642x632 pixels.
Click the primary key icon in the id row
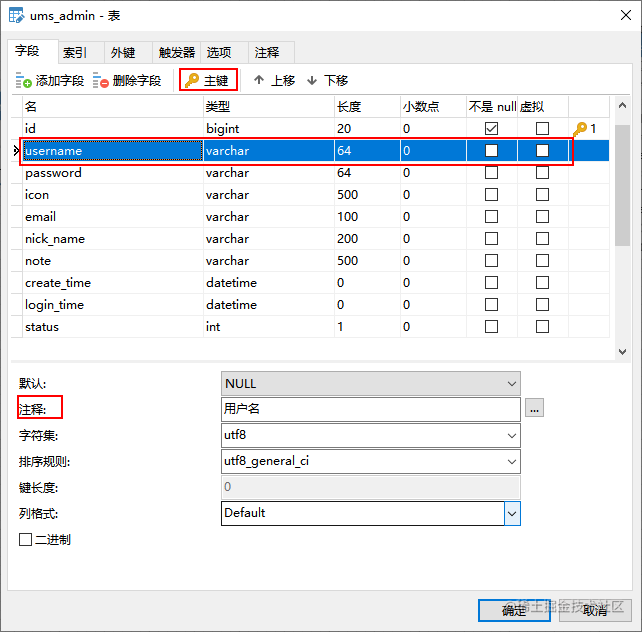[x=580, y=129]
